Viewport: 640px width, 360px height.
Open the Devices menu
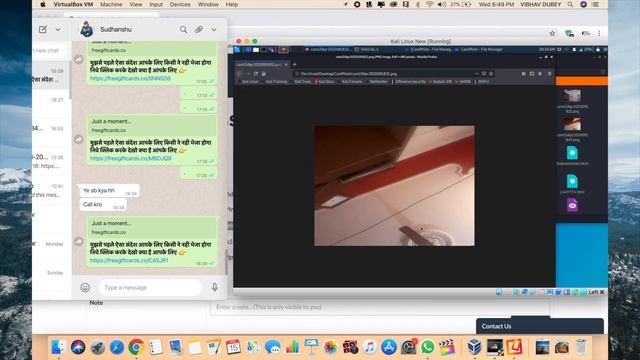pos(180,4)
